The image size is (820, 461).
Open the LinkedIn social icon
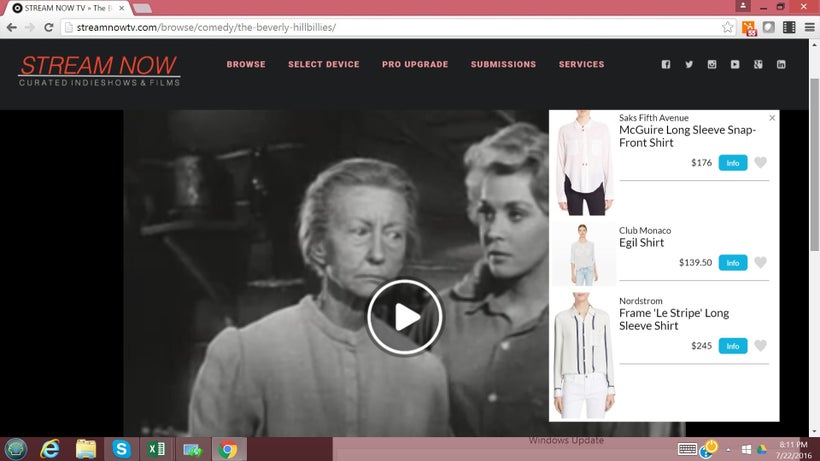tap(781, 64)
